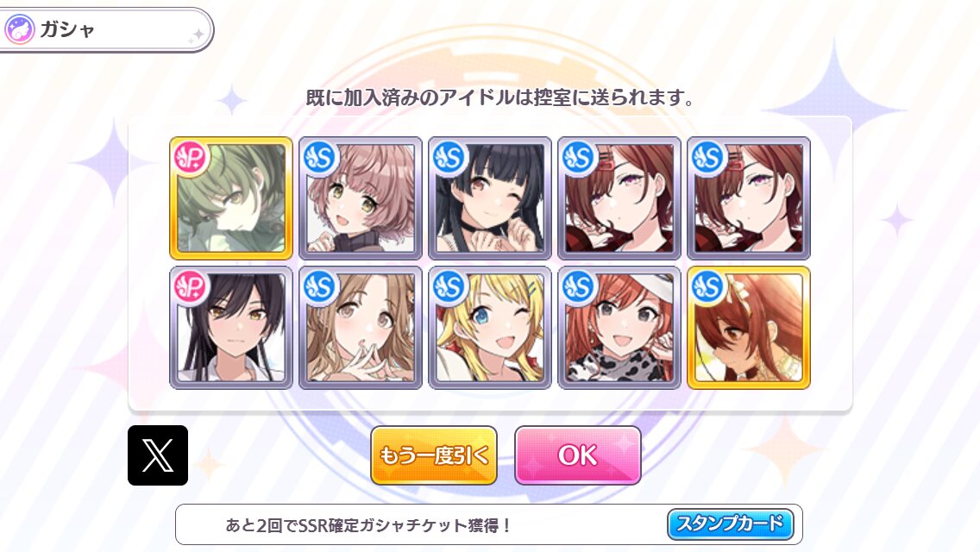Click the ガシャ header label
The image size is (980, 552).
[67, 29]
